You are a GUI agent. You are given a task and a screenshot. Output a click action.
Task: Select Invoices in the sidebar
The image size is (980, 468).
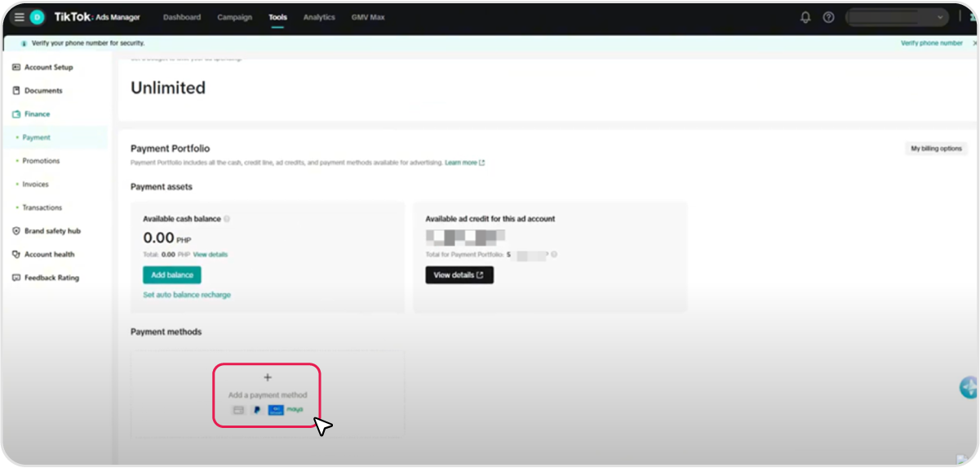click(36, 185)
